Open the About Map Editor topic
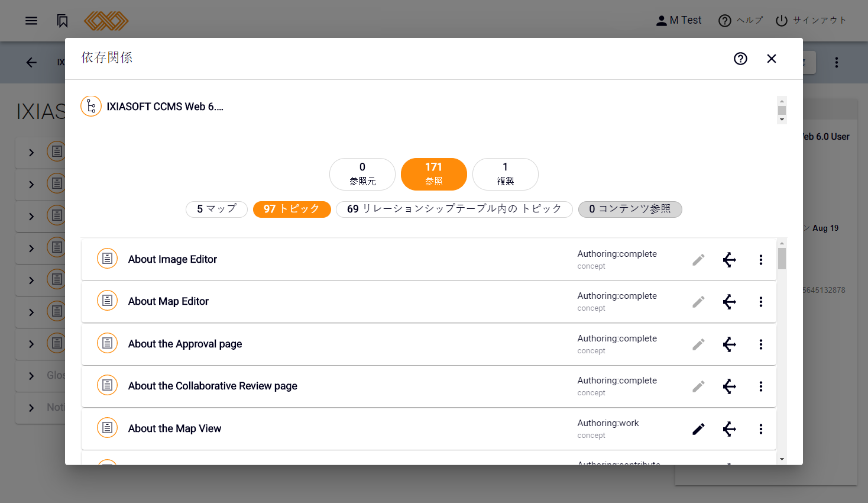 pos(169,301)
